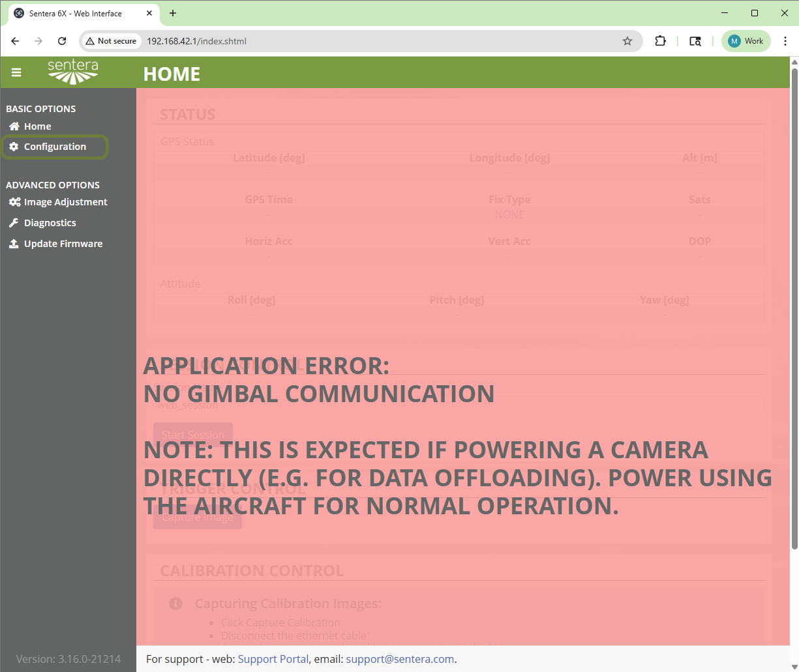
Task: Click the Not secure site info badge
Action: point(111,41)
